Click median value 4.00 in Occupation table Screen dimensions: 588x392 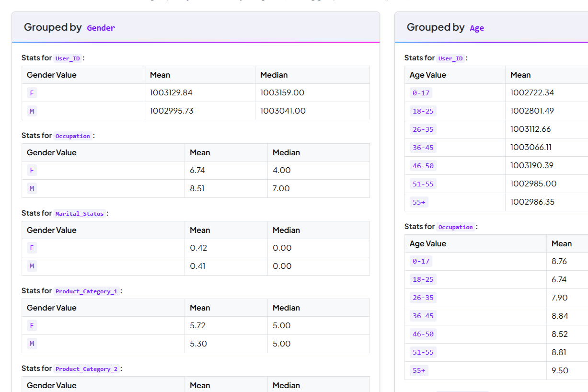[282, 170]
